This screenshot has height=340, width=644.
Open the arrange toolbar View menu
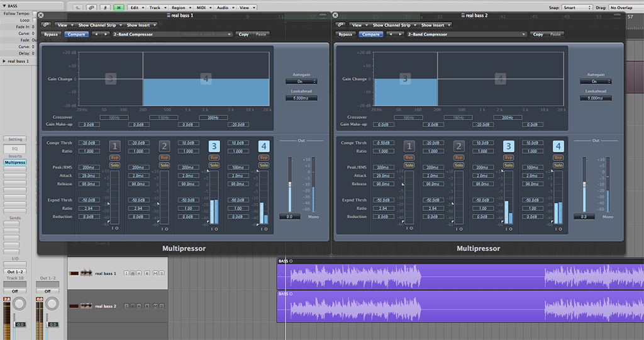pos(247,8)
